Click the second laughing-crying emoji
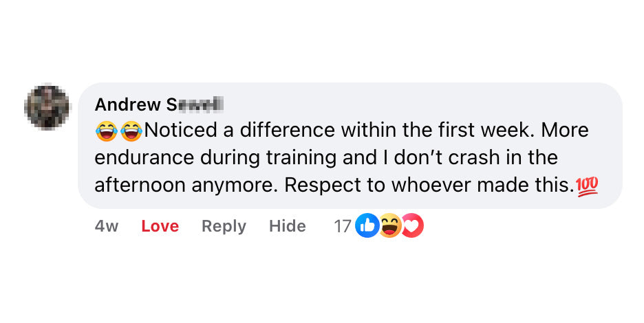Screen dimensions: 644x323 (x=130, y=129)
